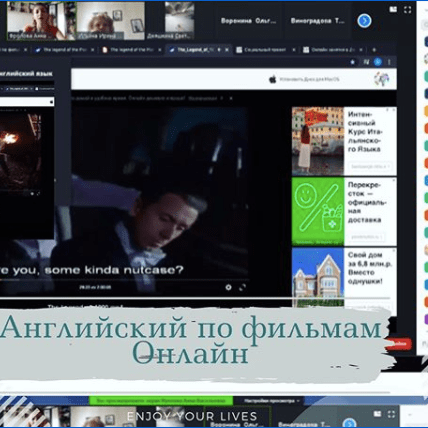Close the Перекресток advertisement
428x428 pixels.
pos(394,180)
